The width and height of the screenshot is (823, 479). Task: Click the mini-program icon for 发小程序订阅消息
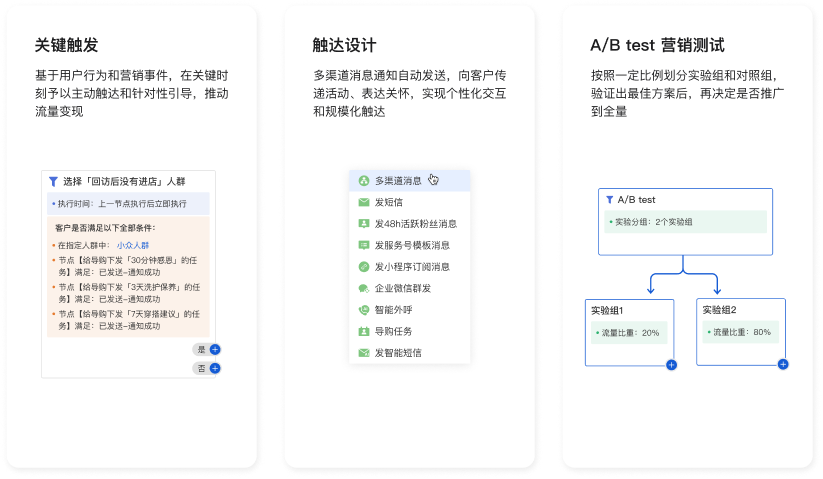coord(363,267)
